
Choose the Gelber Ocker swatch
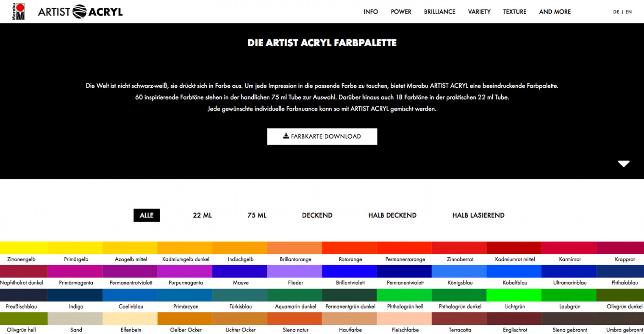[x=185, y=318]
